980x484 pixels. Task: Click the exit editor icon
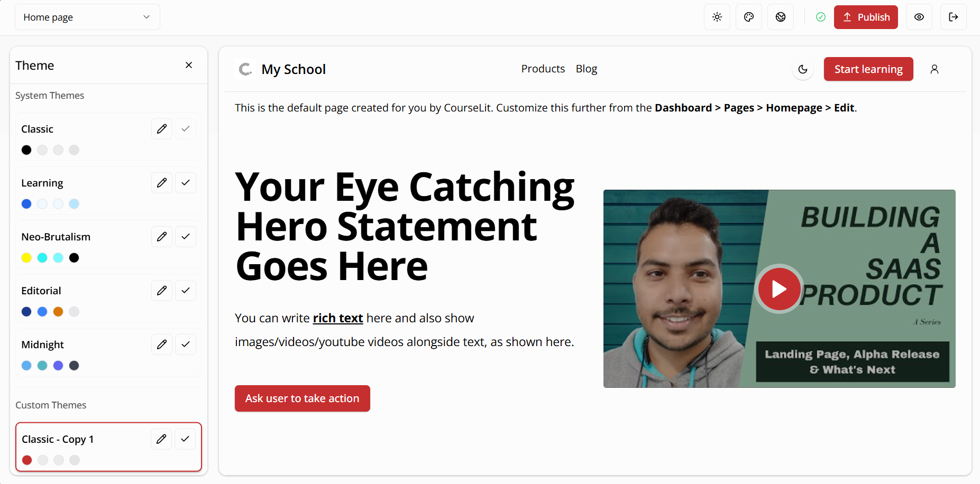click(x=953, y=17)
